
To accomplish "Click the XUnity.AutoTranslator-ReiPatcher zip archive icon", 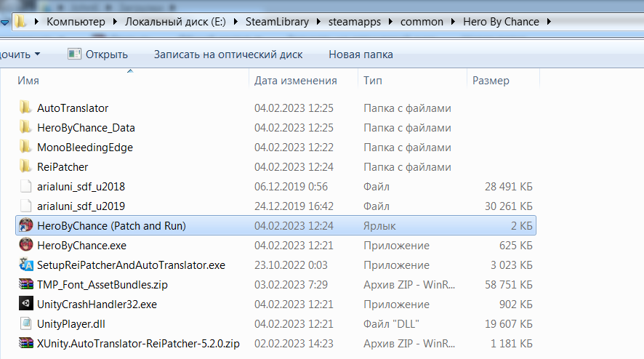I will 25,344.
